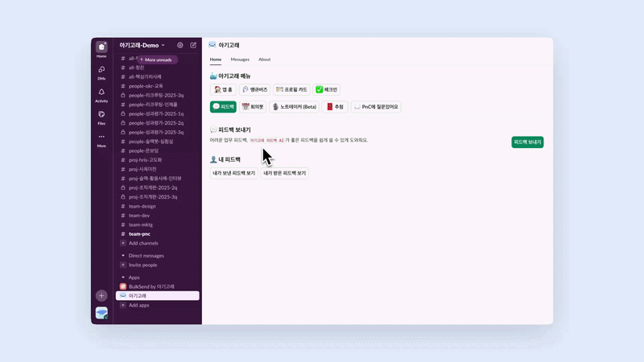Open the user profile avatar at bottom
This screenshot has width=644, height=362.
click(101, 313)
